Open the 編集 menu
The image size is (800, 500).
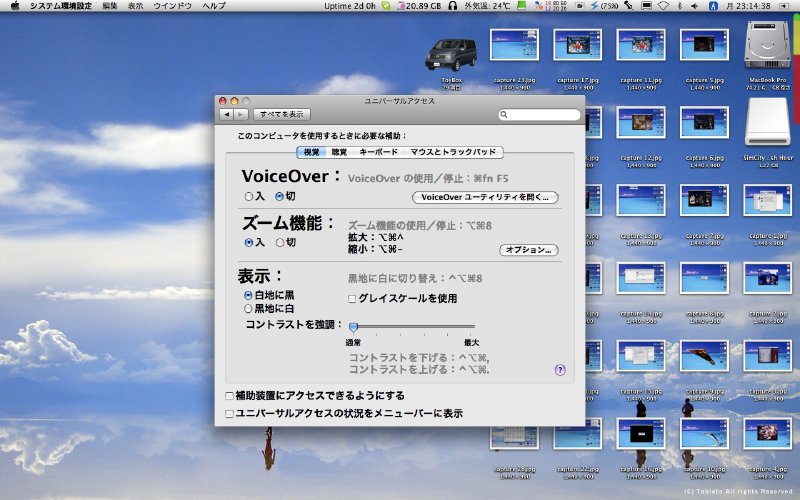coord(110,6)
